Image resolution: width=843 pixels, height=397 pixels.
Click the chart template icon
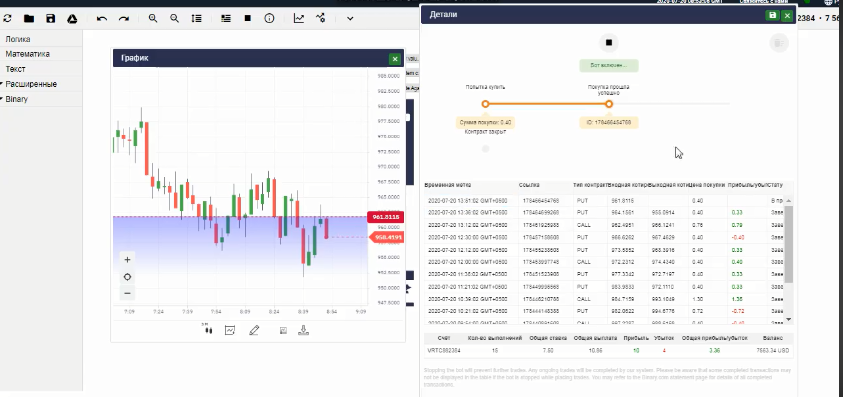[283, 330]
